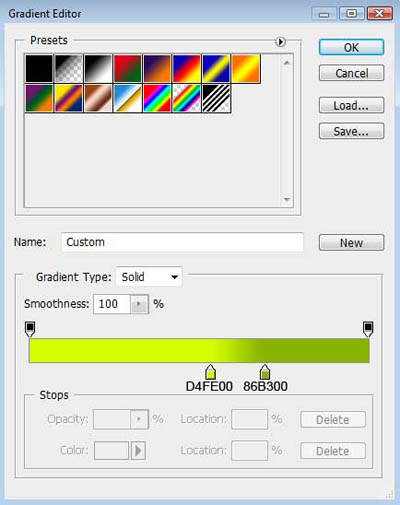Click the presets scrollbar up arrow

pos(287,62)
